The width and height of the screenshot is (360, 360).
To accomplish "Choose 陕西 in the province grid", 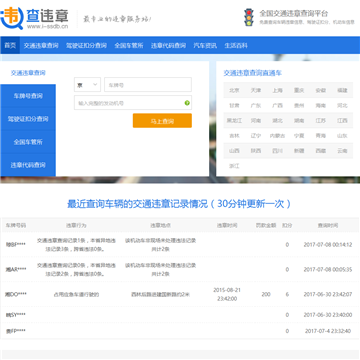I will click(256, 151).
